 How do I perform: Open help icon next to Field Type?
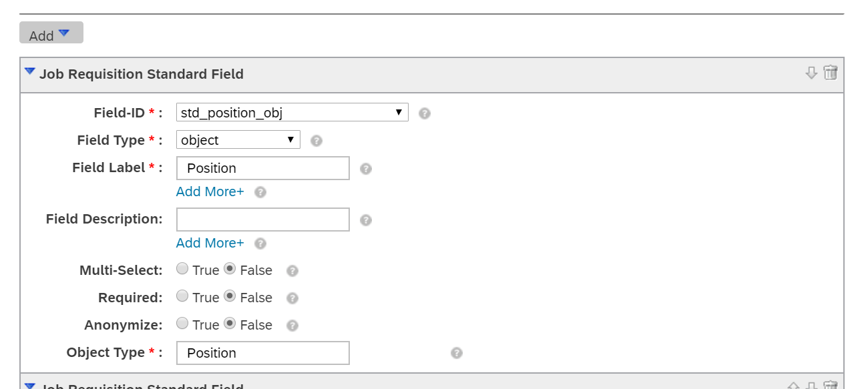(x=316, y=141)
